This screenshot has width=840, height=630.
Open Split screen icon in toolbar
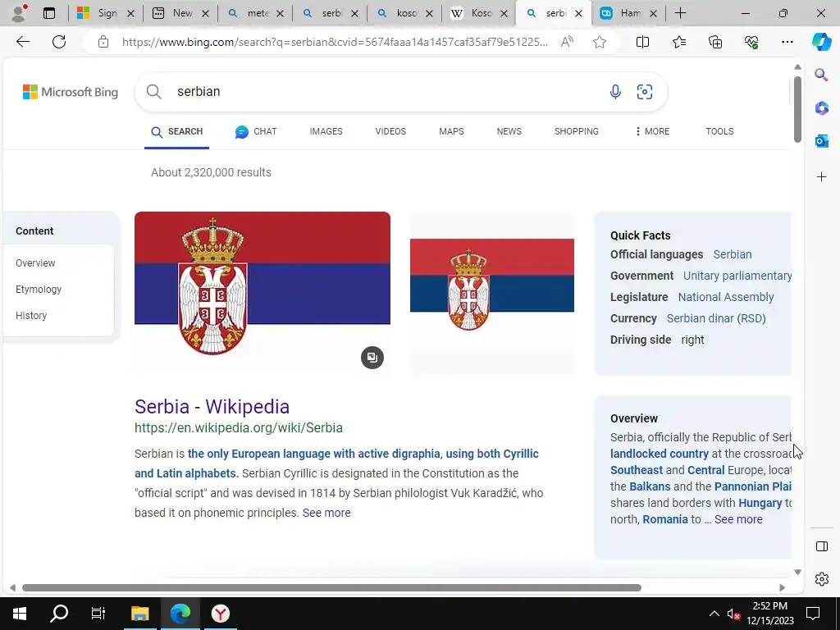pyautogui.click(x=642, y=42)
